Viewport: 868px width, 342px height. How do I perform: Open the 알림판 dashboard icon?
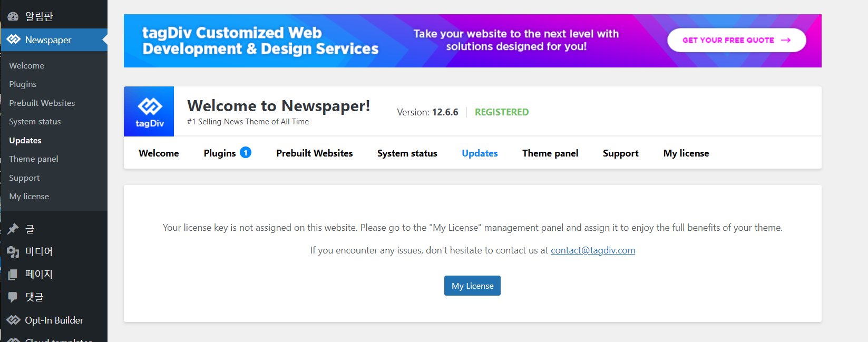click(x=13, y=16)
